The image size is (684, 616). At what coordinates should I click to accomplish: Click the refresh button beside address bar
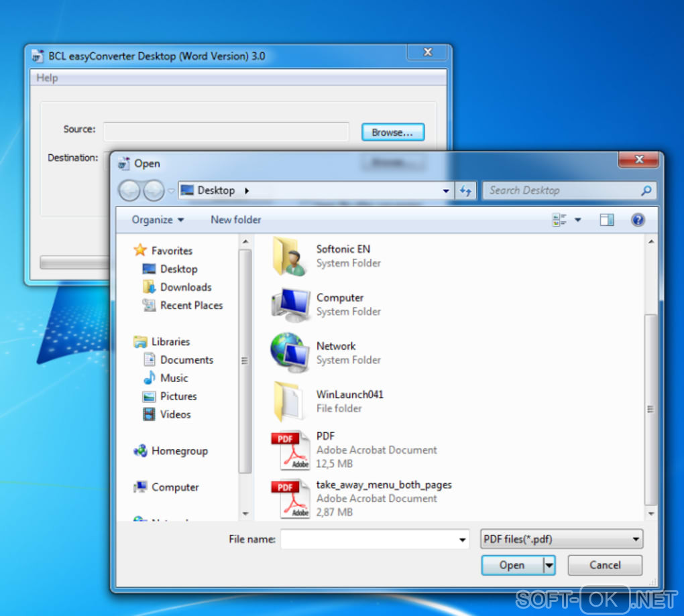point(465,191)
